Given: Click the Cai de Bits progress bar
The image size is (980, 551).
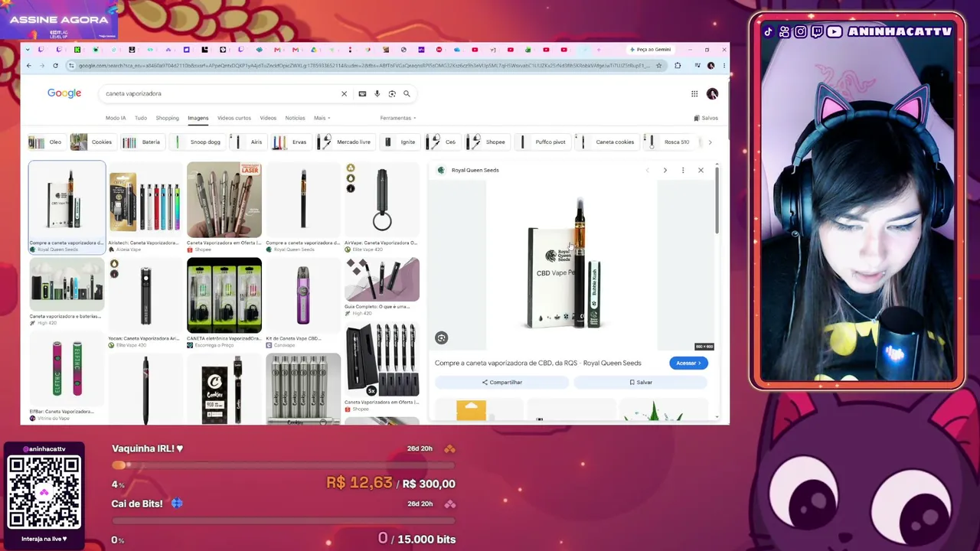Looking at the screenshot, I should tap(283, 520).
